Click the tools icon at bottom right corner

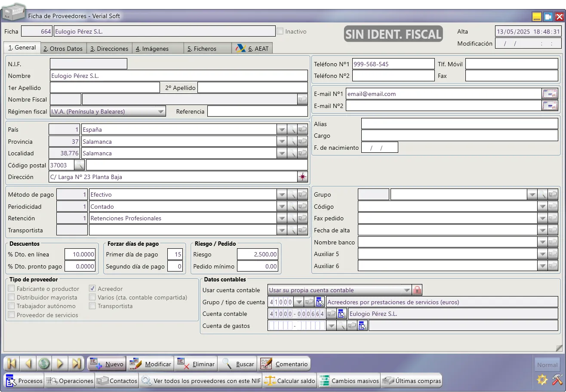pos(557,380)
